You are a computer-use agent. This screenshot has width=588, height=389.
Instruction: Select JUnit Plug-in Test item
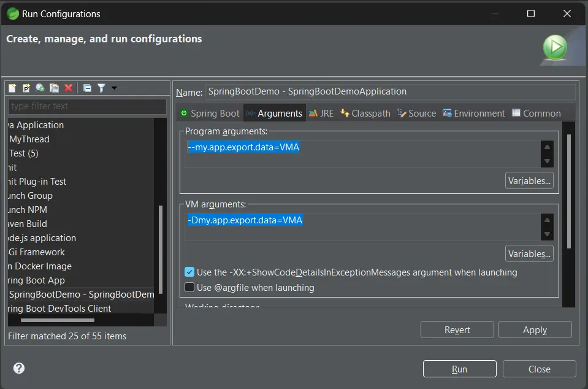37,182
